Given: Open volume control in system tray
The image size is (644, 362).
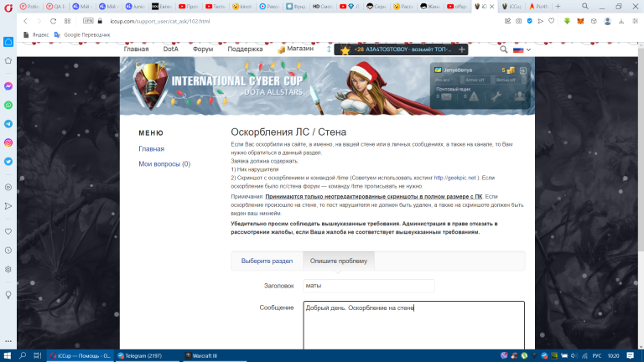Looking at the screenshot, I should point(574,356).
